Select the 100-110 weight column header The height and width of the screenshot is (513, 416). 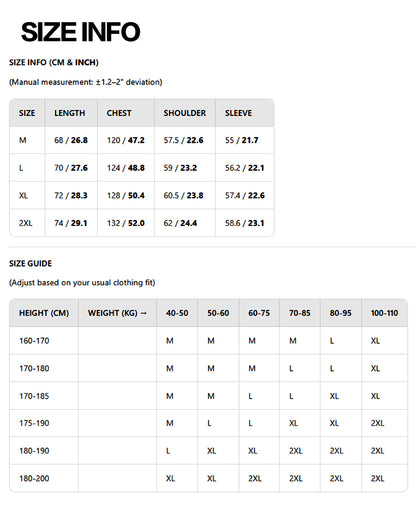point(384,313)
